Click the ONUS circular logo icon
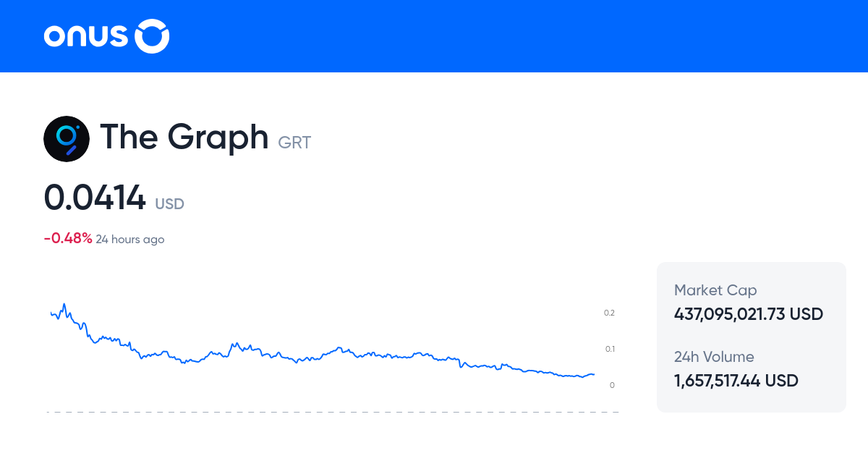Viewport: 868px width, 456px height. tap(151, 35)
